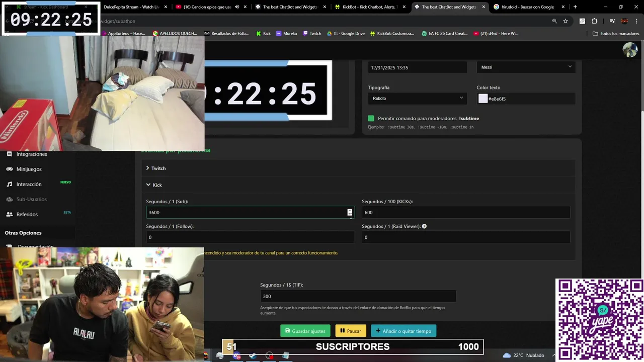Click the browser address bar
Image resolution: width=644 pixels, height=362 pixels.
(x=322, y=21)
